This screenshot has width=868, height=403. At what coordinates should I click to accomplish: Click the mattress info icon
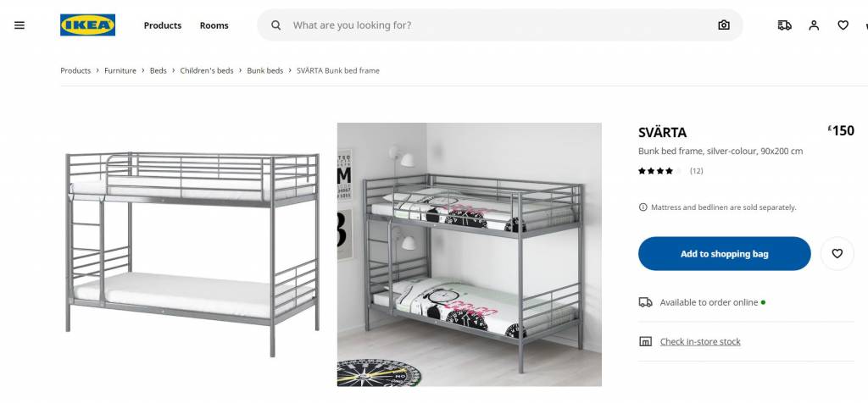coord(643,207)
